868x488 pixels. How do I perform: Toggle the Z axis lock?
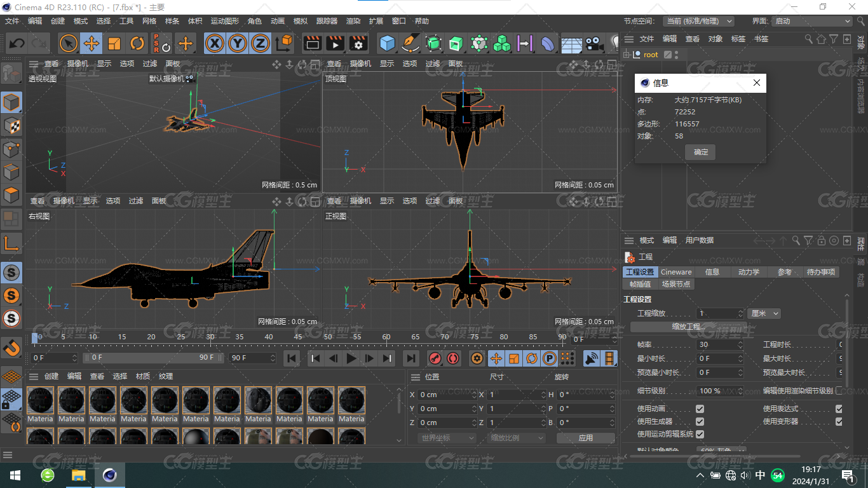[x=260, y=43]
